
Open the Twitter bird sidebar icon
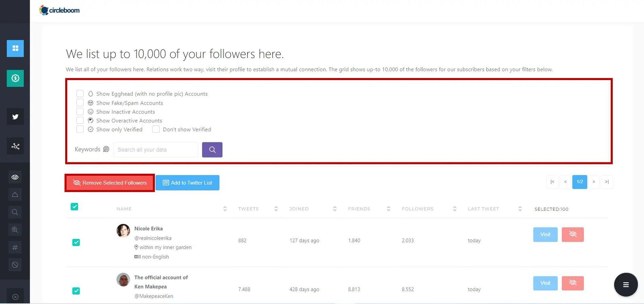click(x=15, y=117)
